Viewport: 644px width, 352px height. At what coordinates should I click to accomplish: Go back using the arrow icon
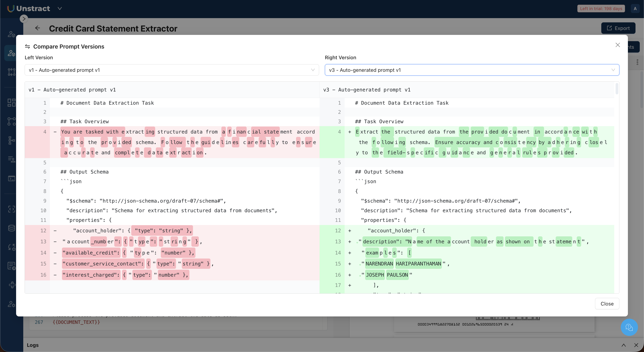(38, 28)
